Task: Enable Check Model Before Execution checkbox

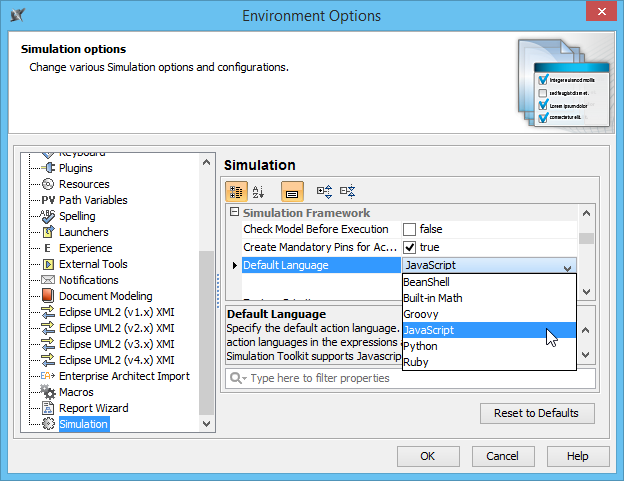Action: pyautogui.click(x=410, y=230)
